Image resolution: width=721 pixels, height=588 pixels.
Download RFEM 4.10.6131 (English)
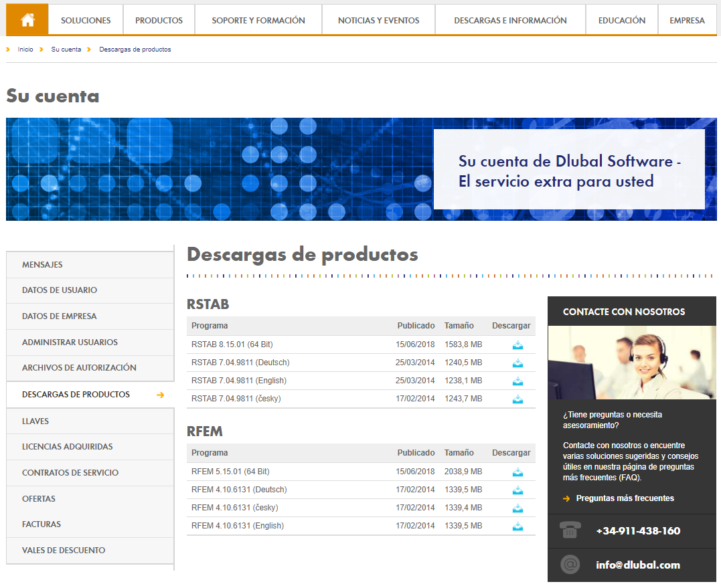pos(517,526)
